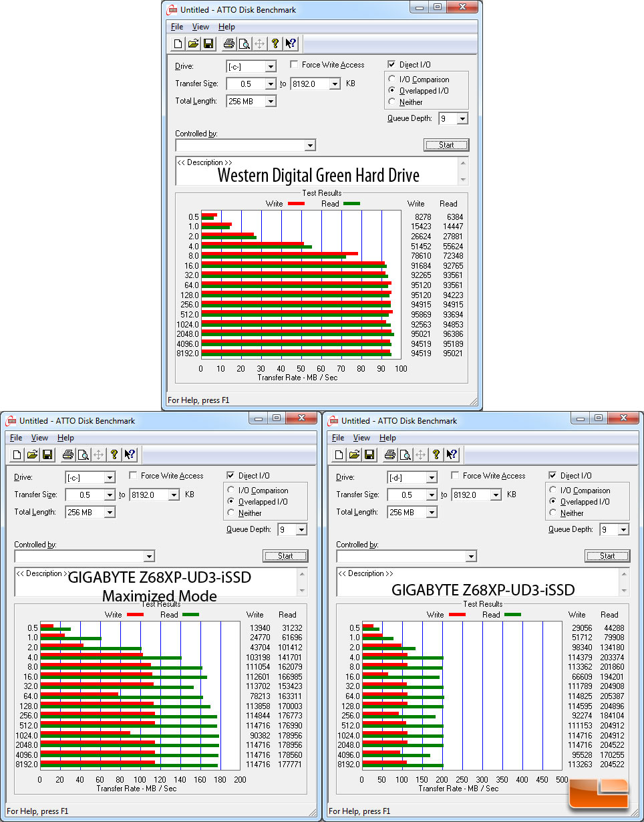Open File menu in Maximized Mode window
Image resolution: width=644 pixels, height=822 pixels.
point(16,438)
